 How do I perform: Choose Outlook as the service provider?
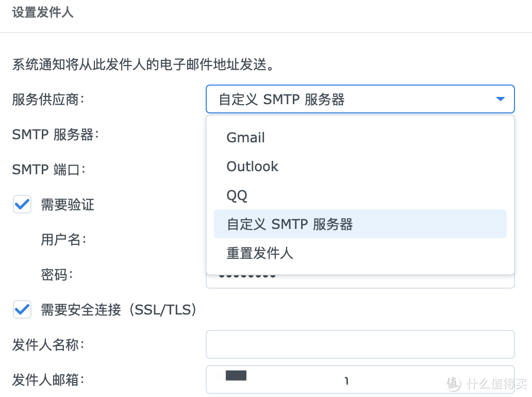253,167
